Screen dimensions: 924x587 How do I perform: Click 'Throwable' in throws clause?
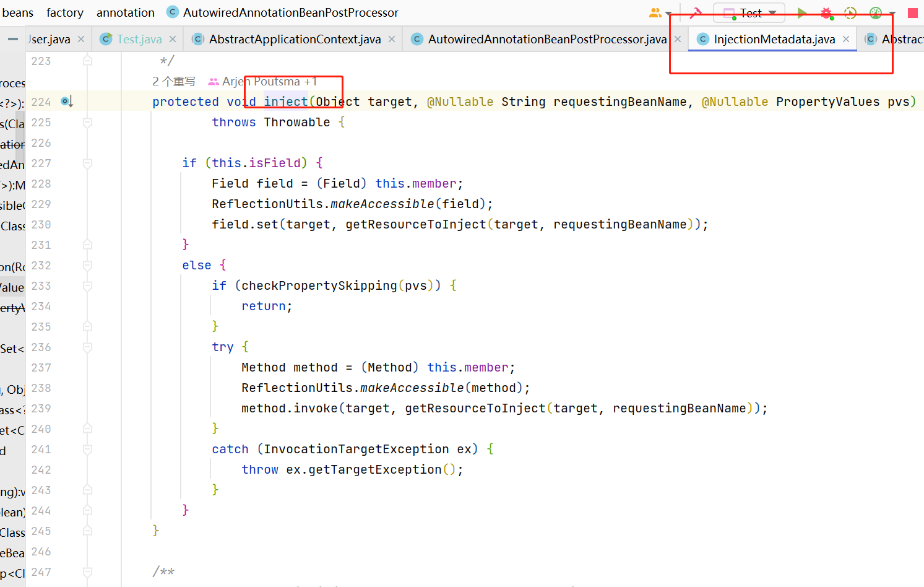point(297,122)
